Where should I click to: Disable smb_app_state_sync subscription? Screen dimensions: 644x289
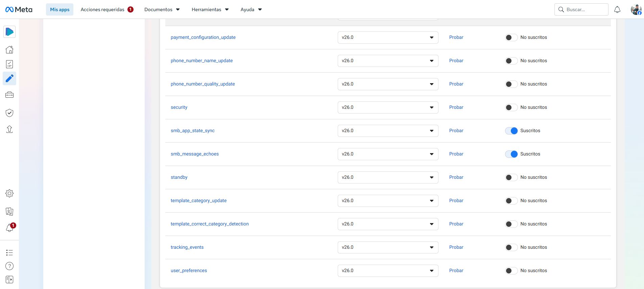coord(511,131)
